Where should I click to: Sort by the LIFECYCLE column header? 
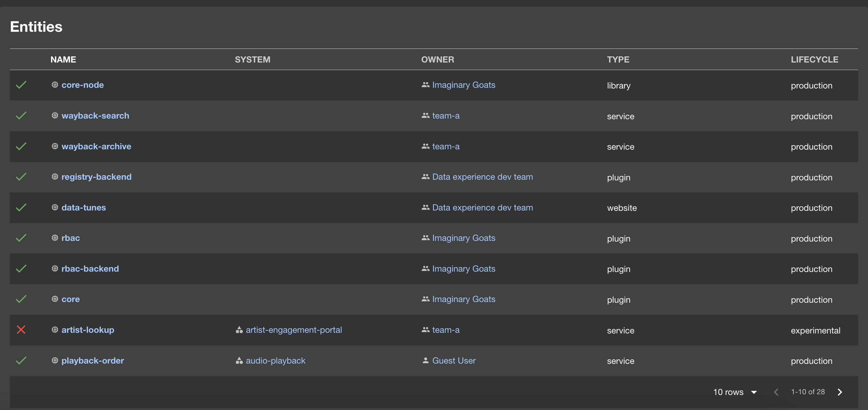tap(814, 59)
